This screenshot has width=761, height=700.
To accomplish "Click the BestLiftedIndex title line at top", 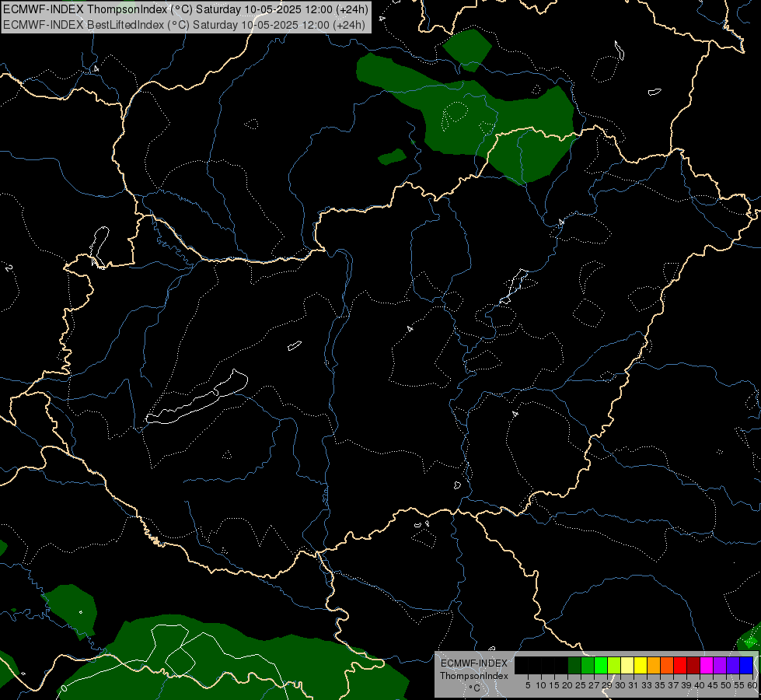I will point(184,25).
